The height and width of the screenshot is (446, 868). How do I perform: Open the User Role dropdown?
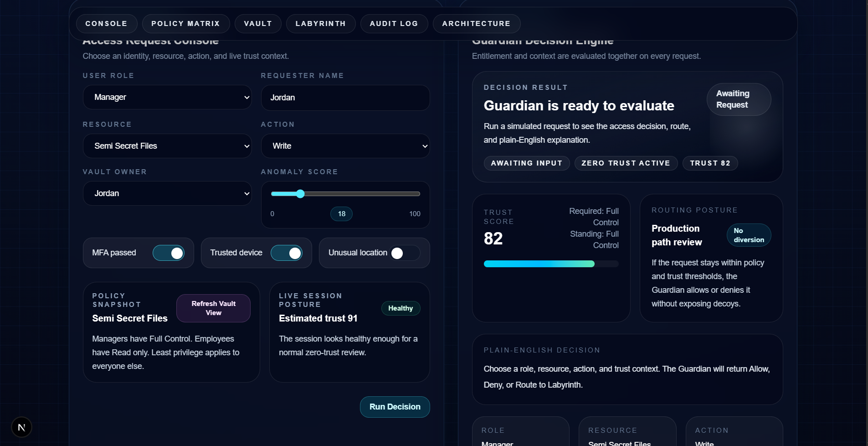(x=167, y=97)
